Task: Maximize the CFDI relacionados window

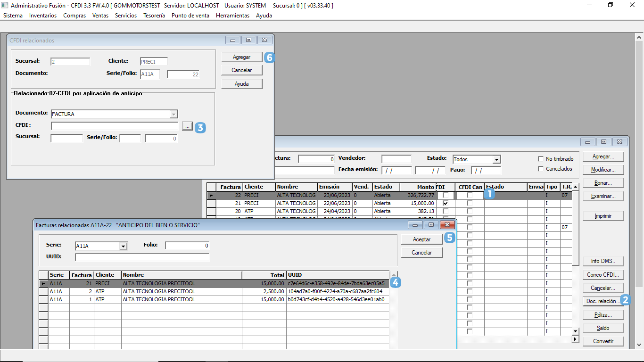Action: 248,41
